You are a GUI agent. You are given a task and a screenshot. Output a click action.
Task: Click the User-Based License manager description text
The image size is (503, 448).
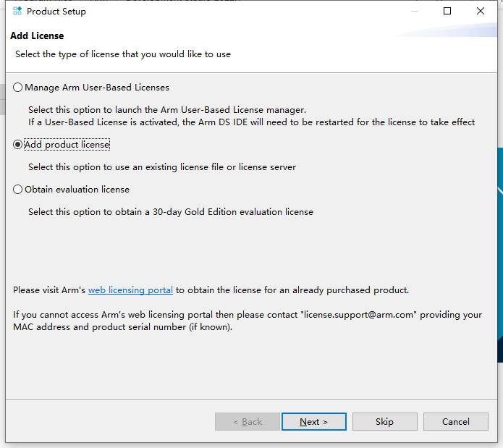166,110
